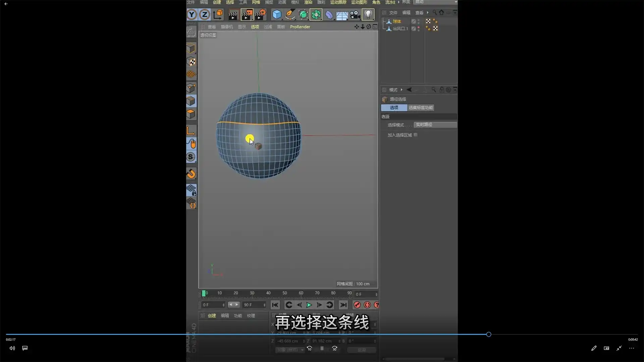The image size is (644, 362).
Task: Click the green subdivision surface icon
Action: pos(303,15)
